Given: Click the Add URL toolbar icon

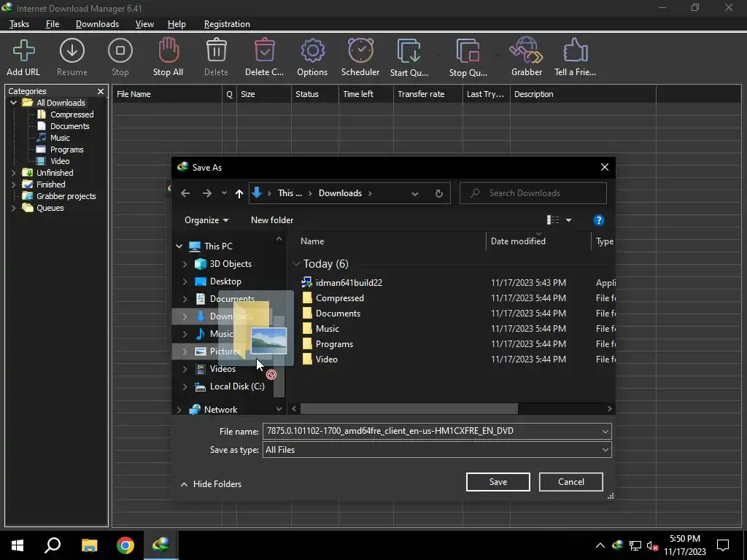Looking at the screenshot, I should tap(23, 51).
